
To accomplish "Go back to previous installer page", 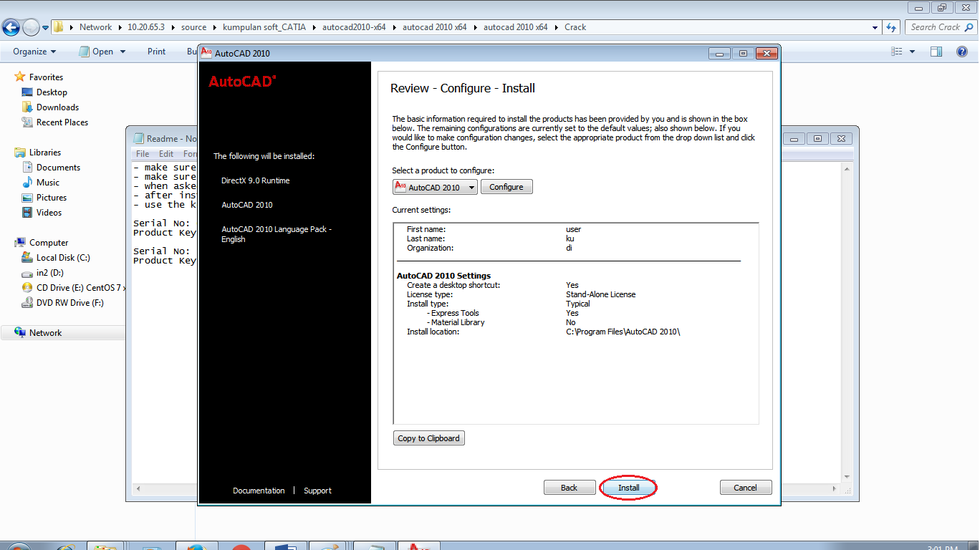I will 570,488.
